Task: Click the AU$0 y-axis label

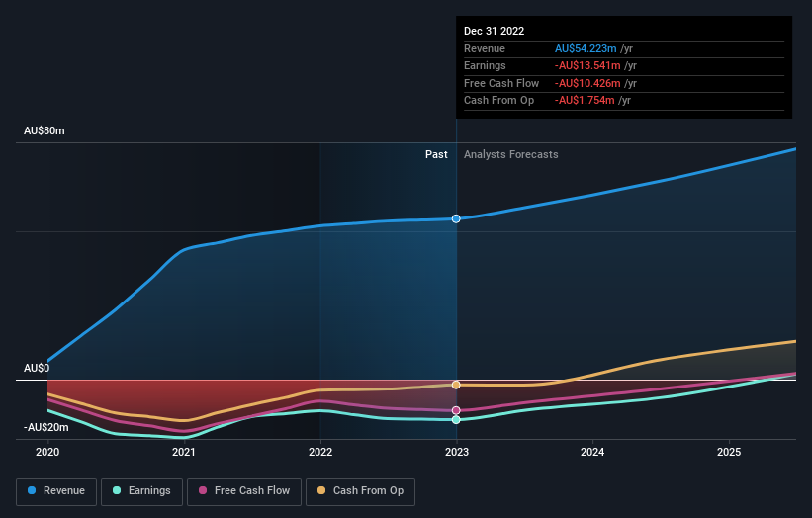Action: [x=37, y=368]
